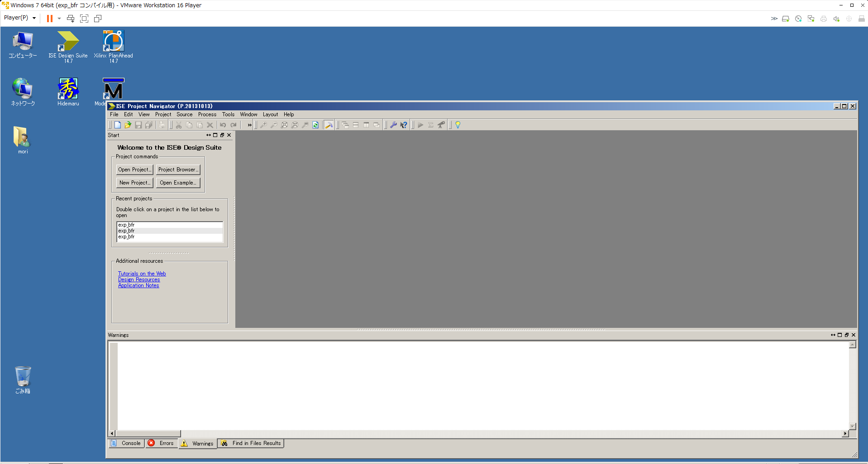Click the Tile Vertically windows icon
This screenshot has width=868, height=464.
tap(366, 125)
